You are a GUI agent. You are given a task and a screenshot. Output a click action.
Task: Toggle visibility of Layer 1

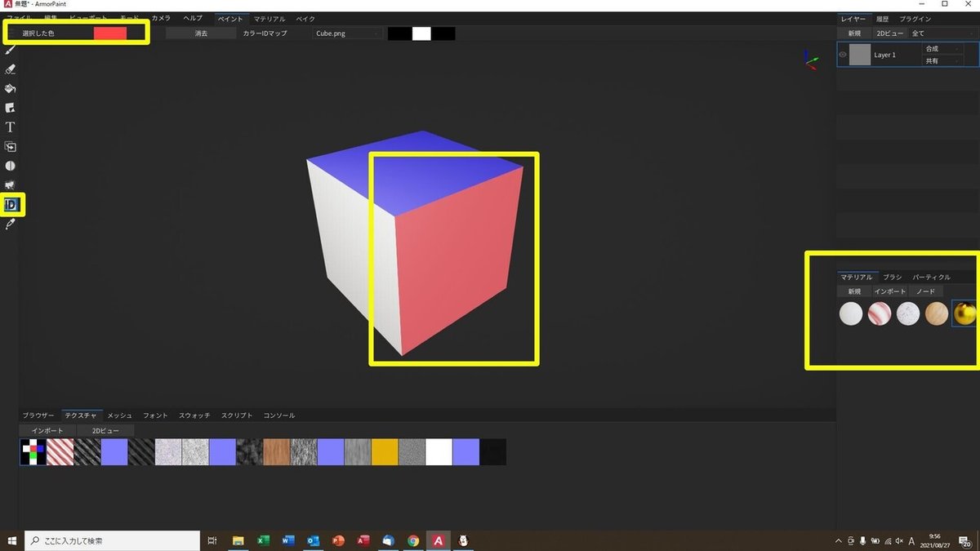coord(843,55)
